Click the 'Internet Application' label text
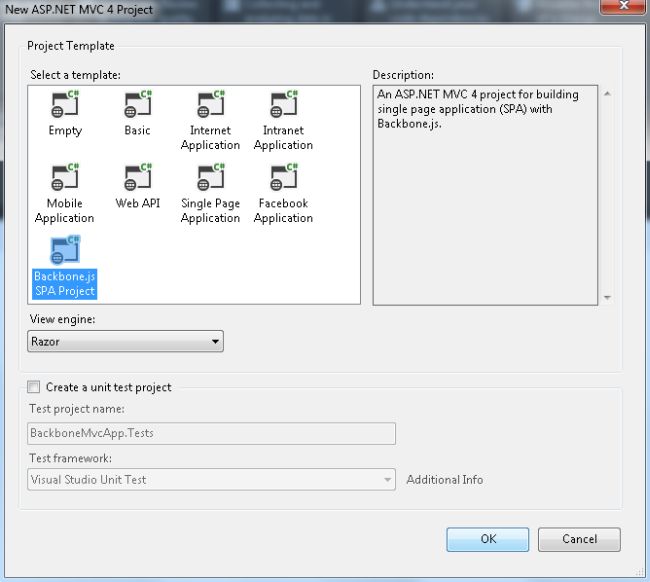Screen dimensions: 650x582 pyautogui.click(x=211, y=138)
